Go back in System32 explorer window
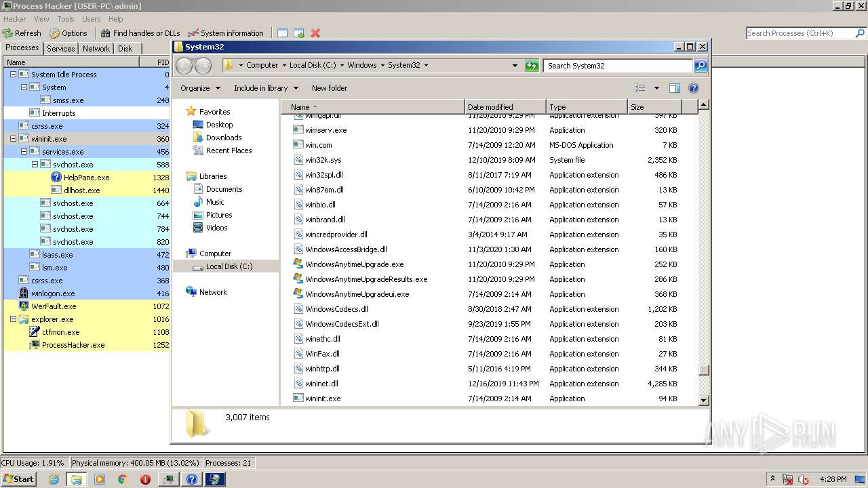The height and width of the screenshot is (488, 868). (x=184, y=66)
